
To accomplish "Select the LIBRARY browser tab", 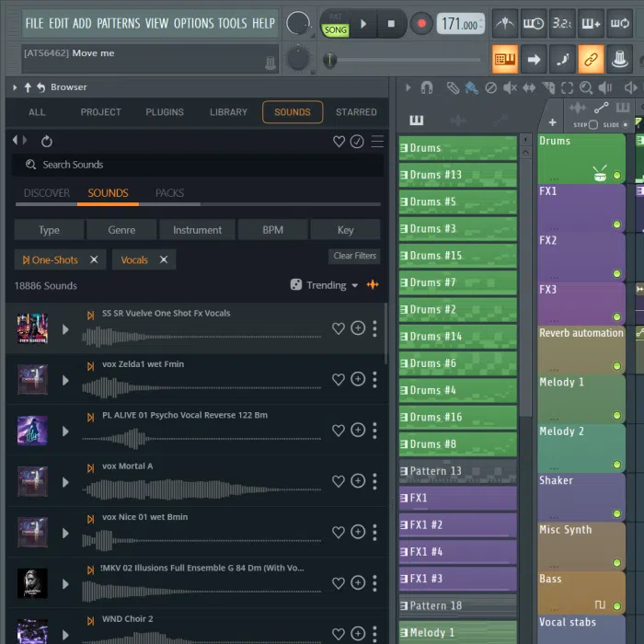I will (x=228, y=112).
